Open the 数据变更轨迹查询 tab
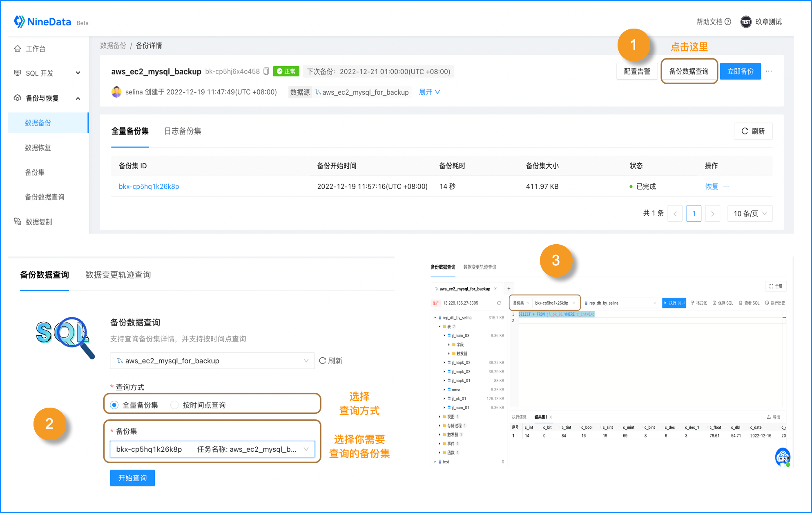The image size is (812, 513). 118,275
